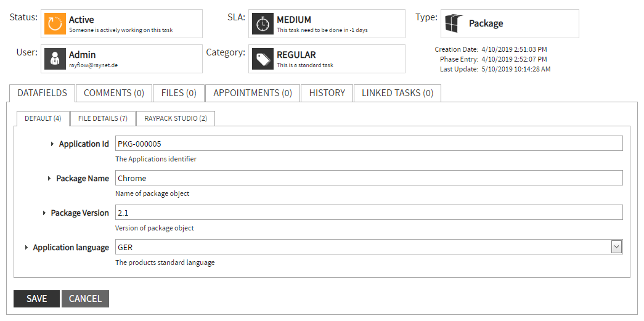Expand the Application Id field arrow
Viewport: 644px width, 321px height.
52,144
